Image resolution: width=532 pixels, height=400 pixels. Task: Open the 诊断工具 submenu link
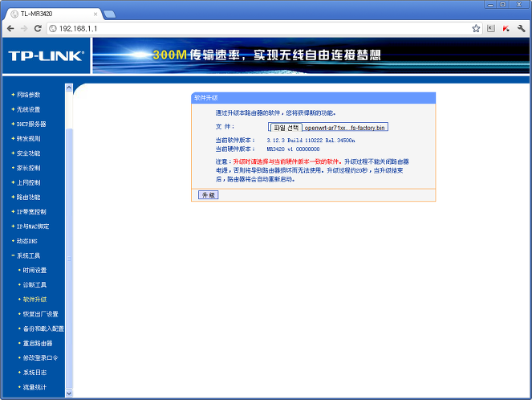click(35, 284)
